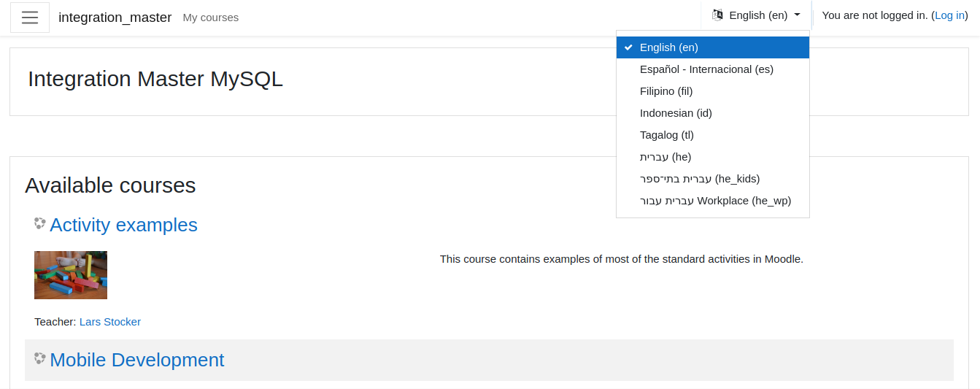The image size is (980, 389).
Task: View teacher Lars Stocker's profile
Action: click(110, 322)
